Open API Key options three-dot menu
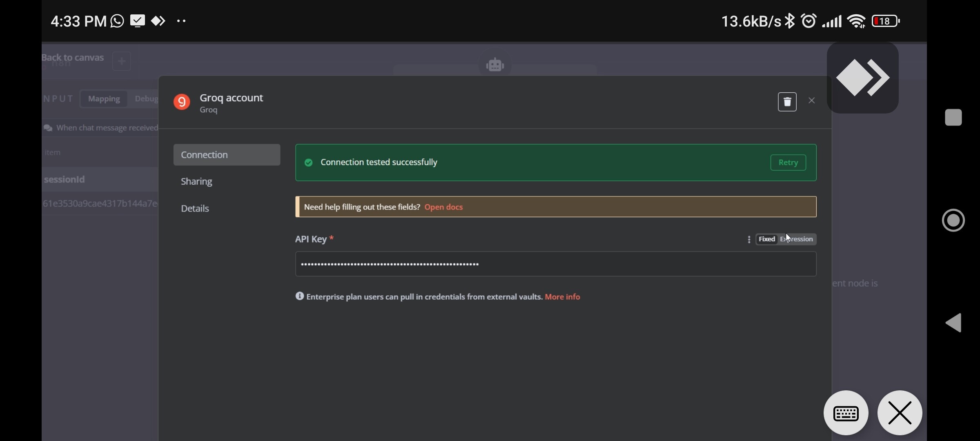Viewport: 980px width, 441px height. click(x=749, y=240)
